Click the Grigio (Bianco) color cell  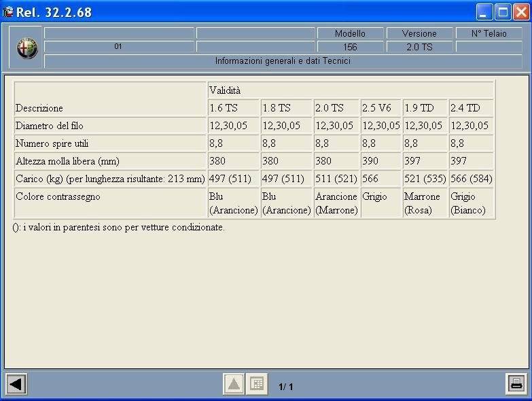pyautogui.click(x=472, y=203)
